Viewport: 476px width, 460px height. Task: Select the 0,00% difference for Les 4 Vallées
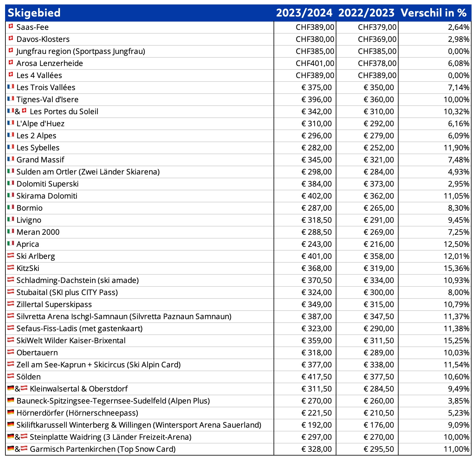[x=459, y=76]
